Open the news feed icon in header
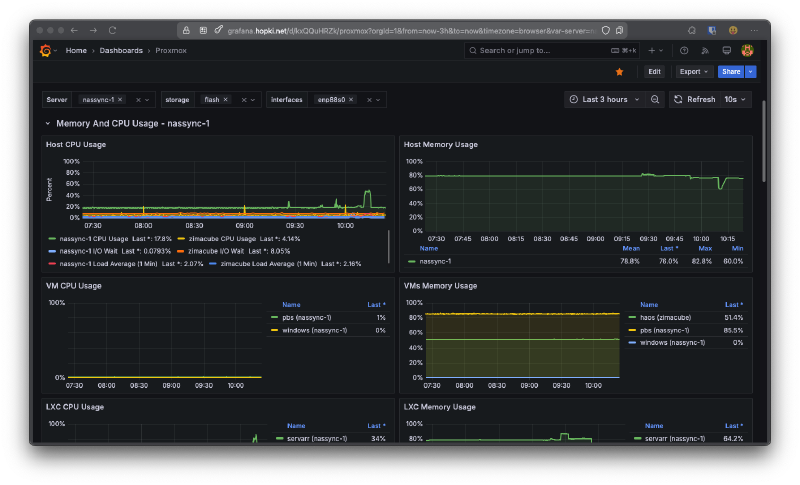800x485 pixels. coord(705,50)
